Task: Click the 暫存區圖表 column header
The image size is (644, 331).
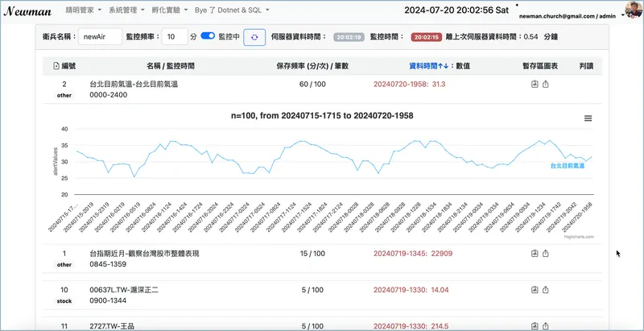Action: pos(540,66)
